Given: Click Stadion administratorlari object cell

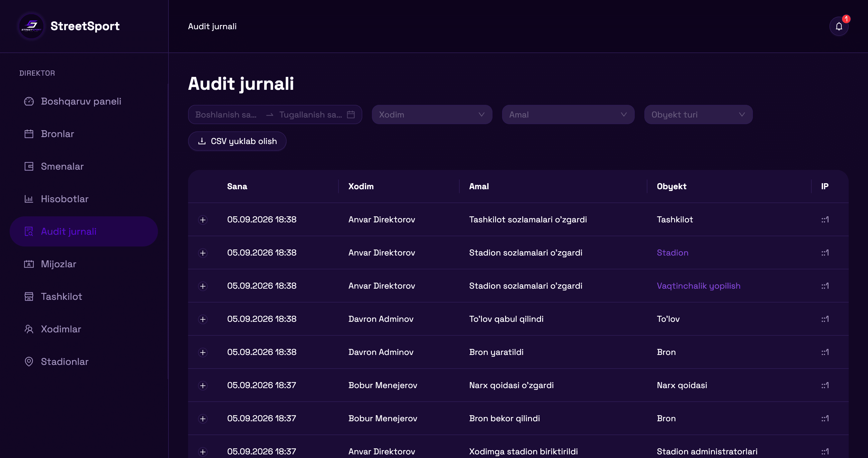Looking at the screenshot, I should (x=707, y=452).
